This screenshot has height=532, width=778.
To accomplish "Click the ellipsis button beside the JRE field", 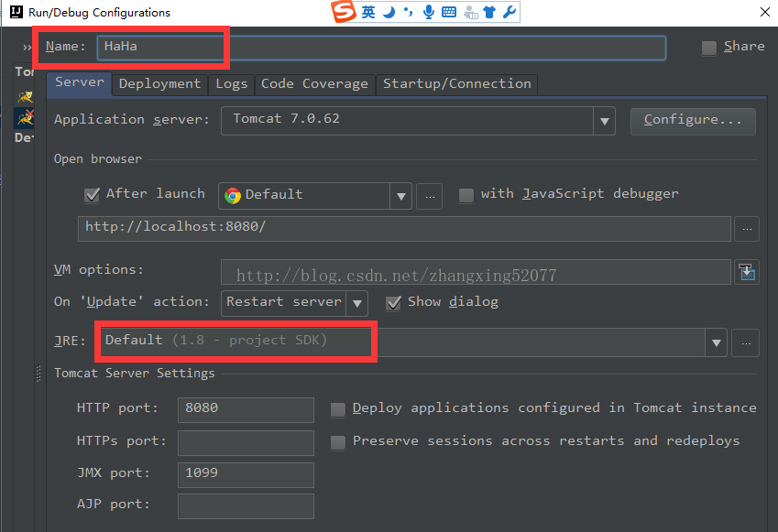I will [746, 343].
